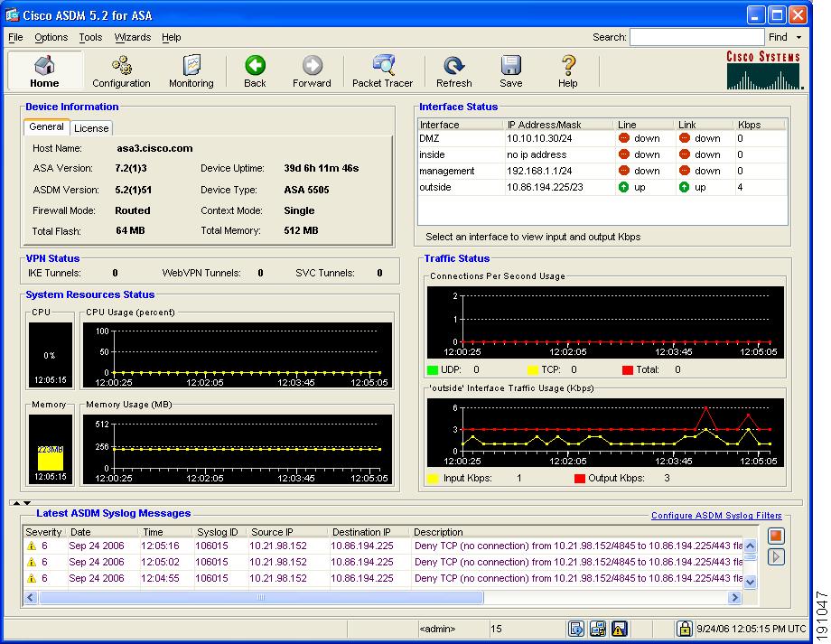The image size is (831, 644).
Task: Select the outside interface row
Action: (x=602, y=187)
